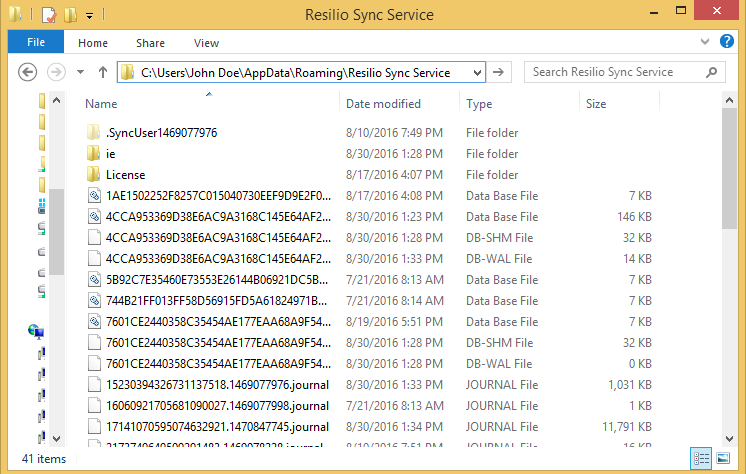Switch to the View ribbon tab

[206, 43]
